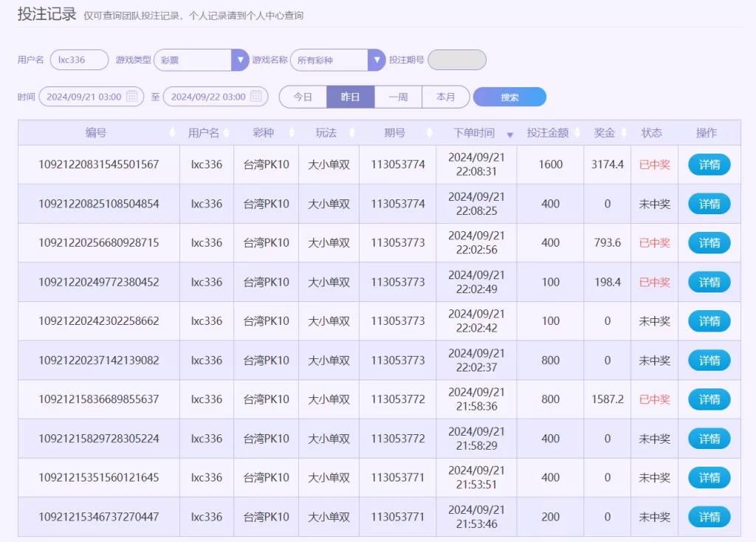The image size is (756, 542).
Task: Click the 3174.4 prize amount
Action: (x=608, y=165)
